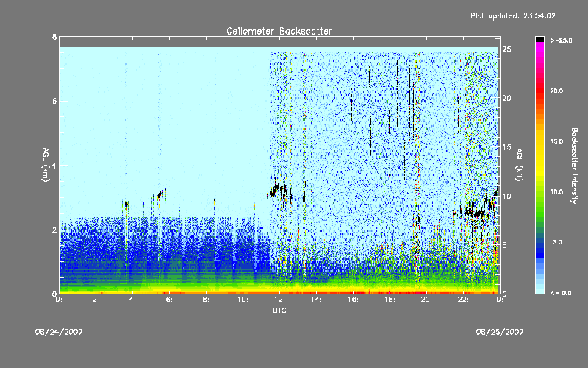
Task: Click the "6" tick on the km axis
Action: (x=54, y=101)
